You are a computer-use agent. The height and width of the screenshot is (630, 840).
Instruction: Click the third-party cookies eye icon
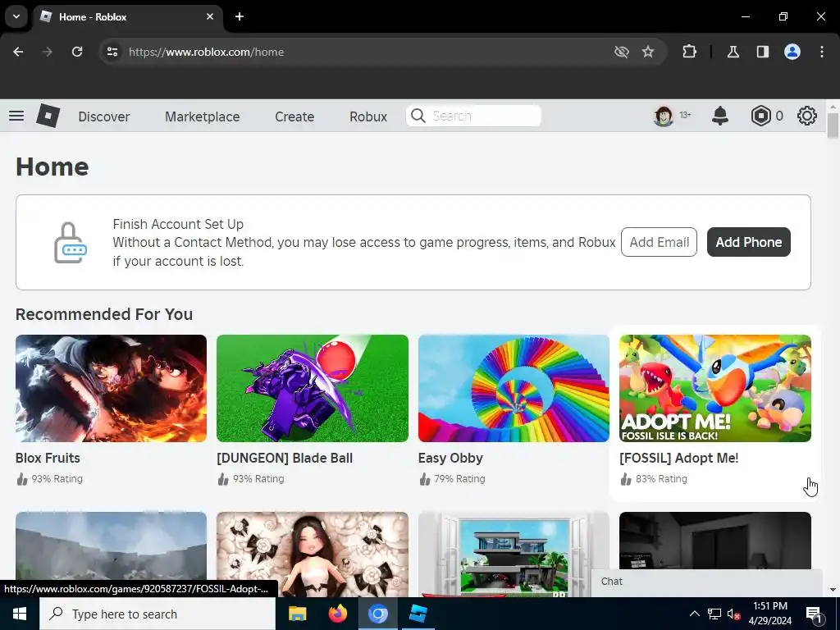click(622, 52)
